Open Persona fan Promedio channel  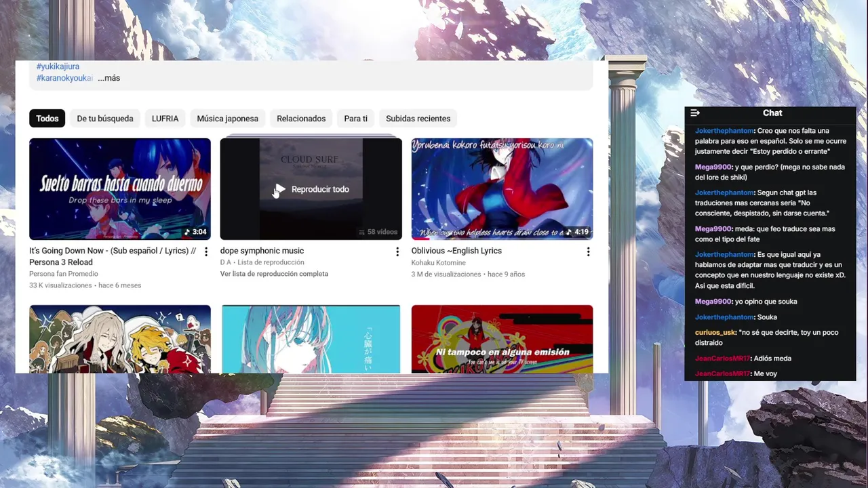(x=64, y=274)
